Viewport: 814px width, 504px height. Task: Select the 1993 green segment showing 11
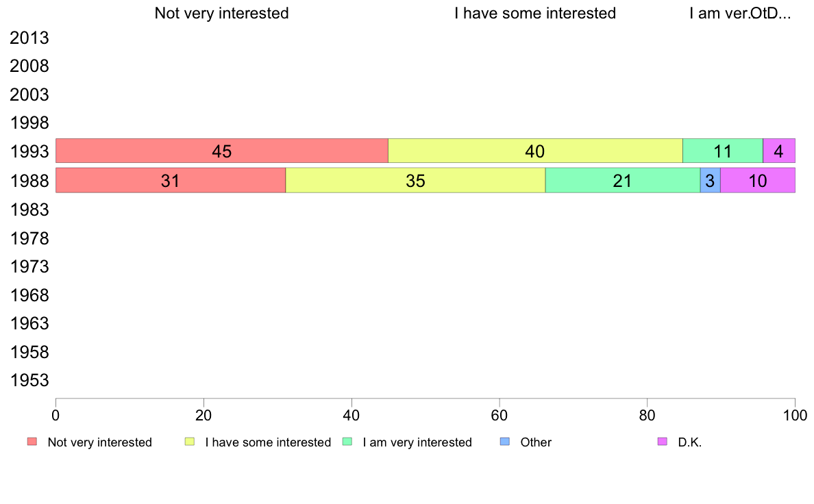pos(723,151)
